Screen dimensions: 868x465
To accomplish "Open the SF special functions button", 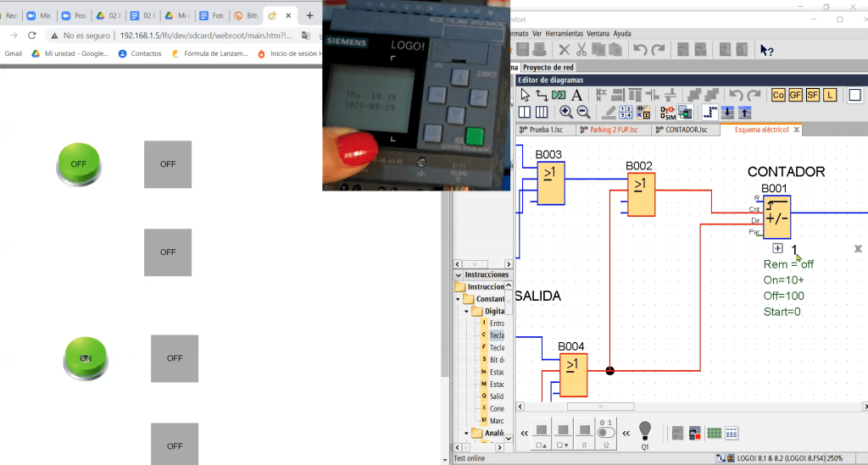I will coord(813,95).
